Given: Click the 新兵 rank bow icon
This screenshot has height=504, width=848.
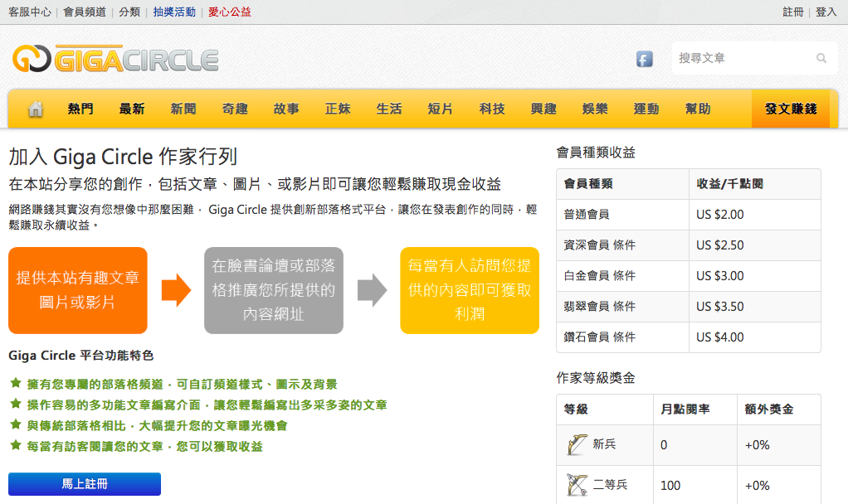Looking at the screenshot, I should click(x=578, y=445).
